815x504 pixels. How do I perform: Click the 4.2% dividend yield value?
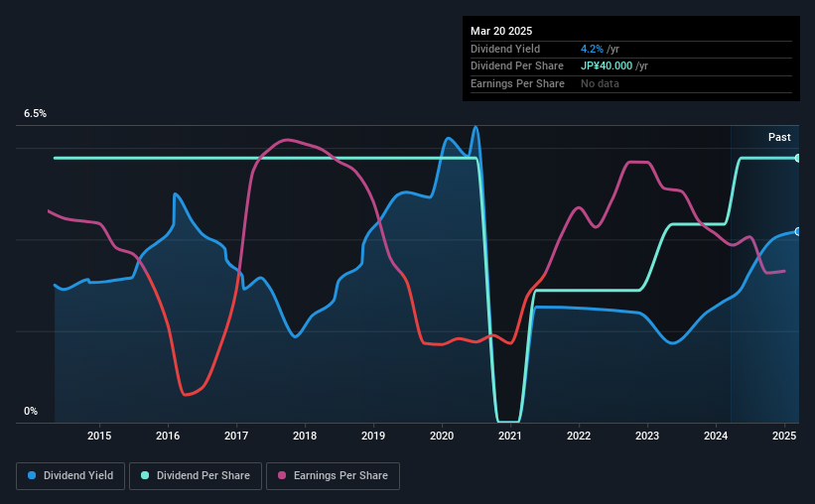(592, 49)
